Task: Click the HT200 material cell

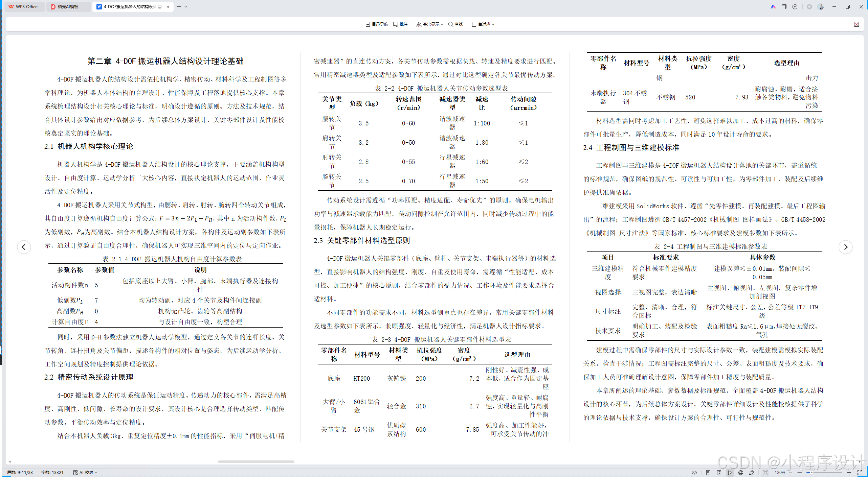Action: (362, 379)
